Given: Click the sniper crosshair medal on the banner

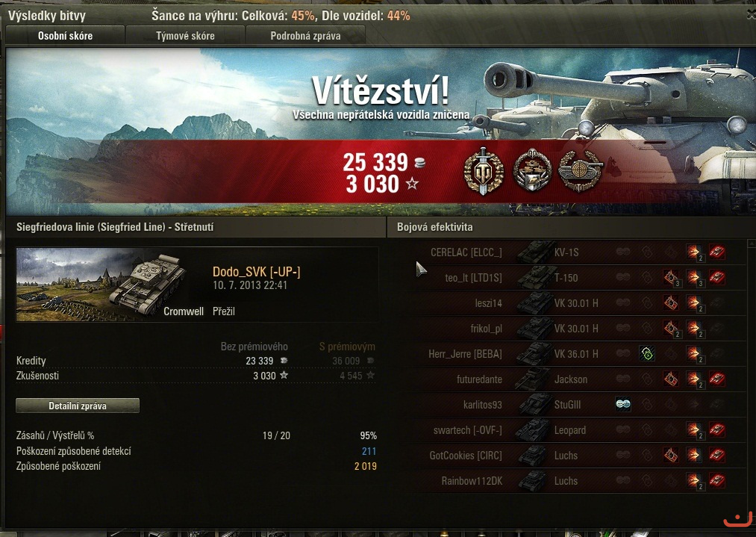Looking at the screenshot, I should (x=581, y=170).
